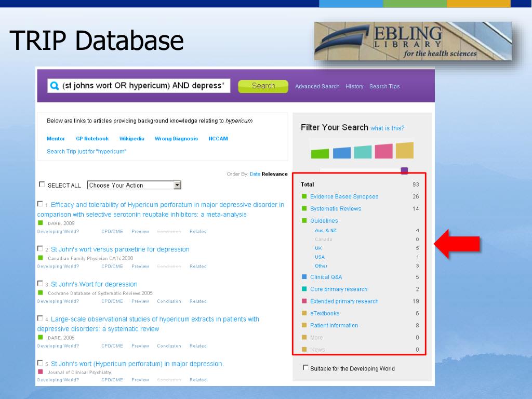
Task: Filter by Systematic Reviews
Action: click(x=336, y=209)
